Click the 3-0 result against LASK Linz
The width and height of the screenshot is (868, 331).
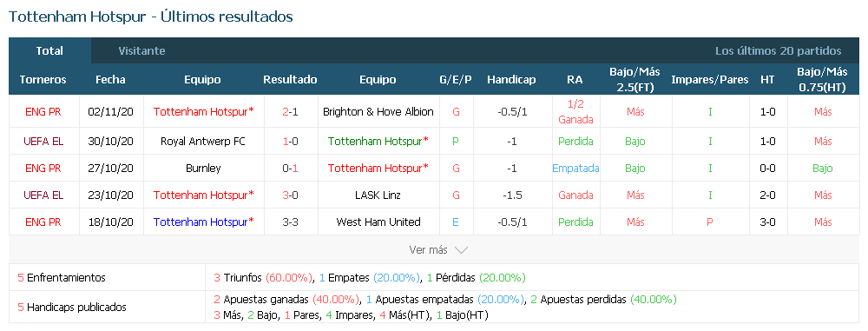click(x=290, y=195)
